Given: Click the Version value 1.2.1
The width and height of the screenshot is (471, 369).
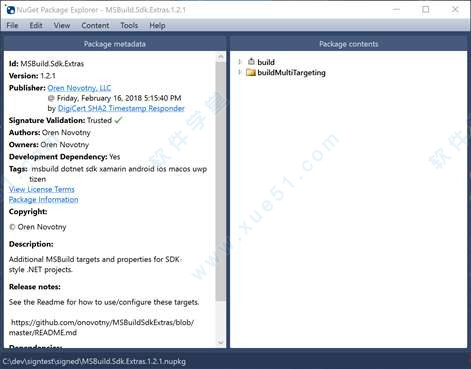Looking at the screenshot, I should tap(48, 76).
